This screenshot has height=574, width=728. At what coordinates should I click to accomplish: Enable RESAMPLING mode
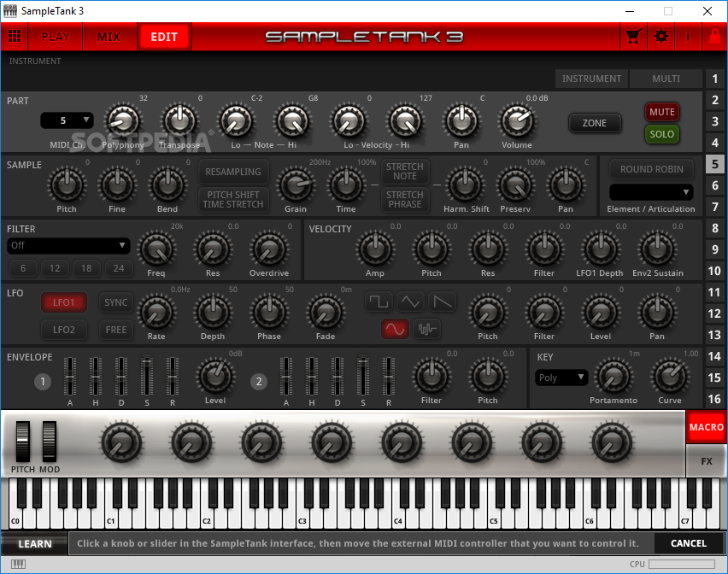233,172
